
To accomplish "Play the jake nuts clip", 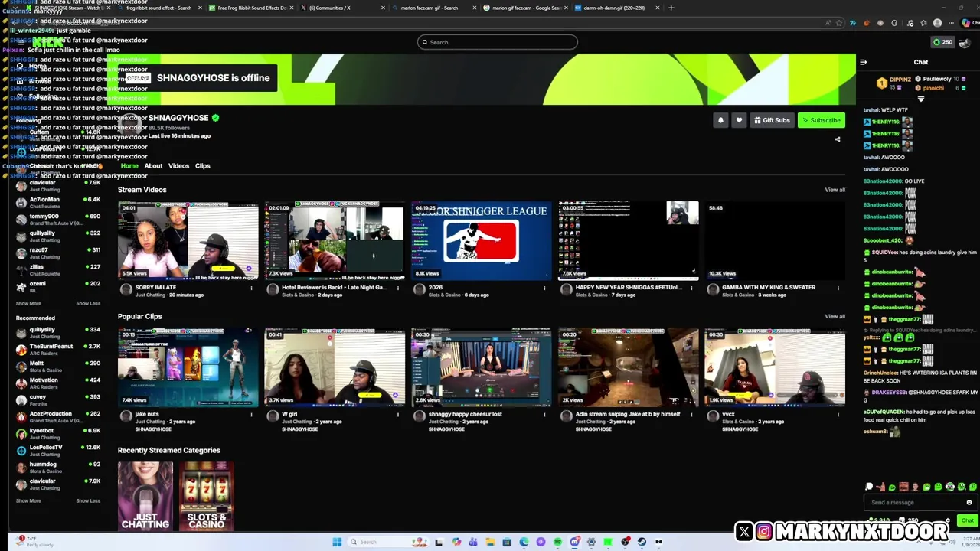I will [x=188, y=367].
